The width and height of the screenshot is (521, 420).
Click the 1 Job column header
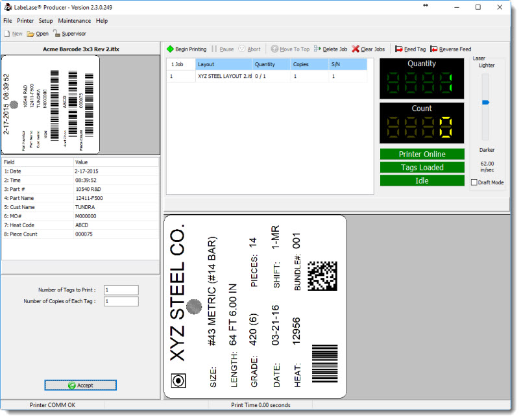point(181,64)
